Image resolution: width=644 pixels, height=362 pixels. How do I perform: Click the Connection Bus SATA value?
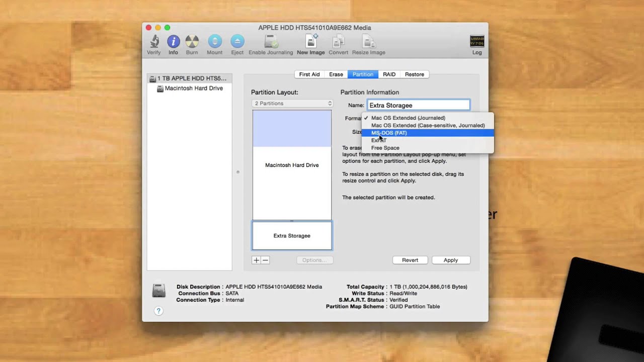pyautogui.click(x=232, y=294)
